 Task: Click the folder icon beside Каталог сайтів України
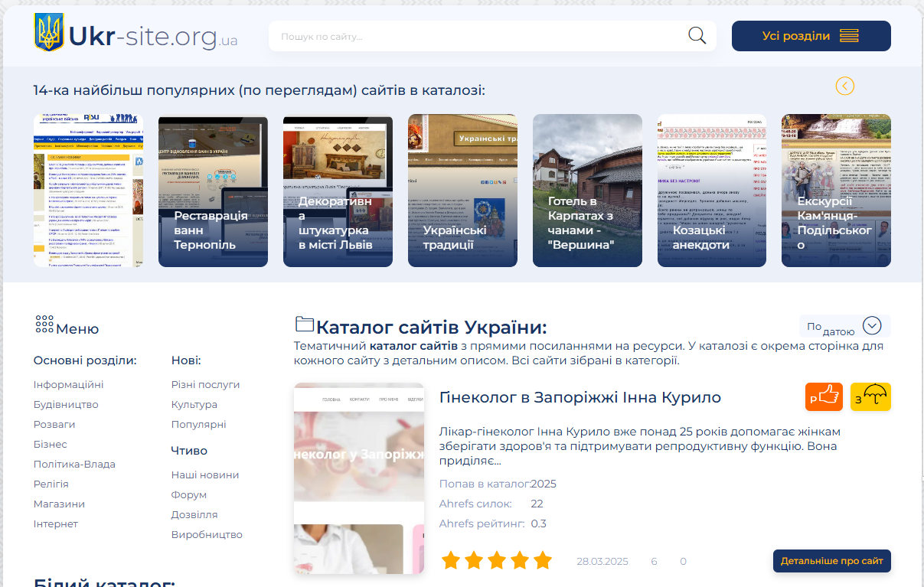click(x=305, y=324)
